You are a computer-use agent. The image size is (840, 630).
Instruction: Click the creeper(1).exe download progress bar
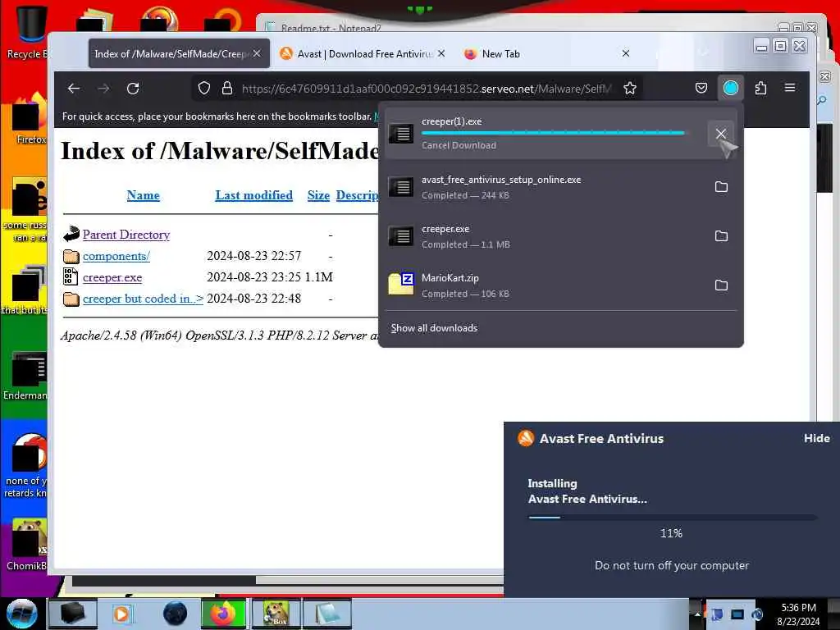[x=553, y=133]
